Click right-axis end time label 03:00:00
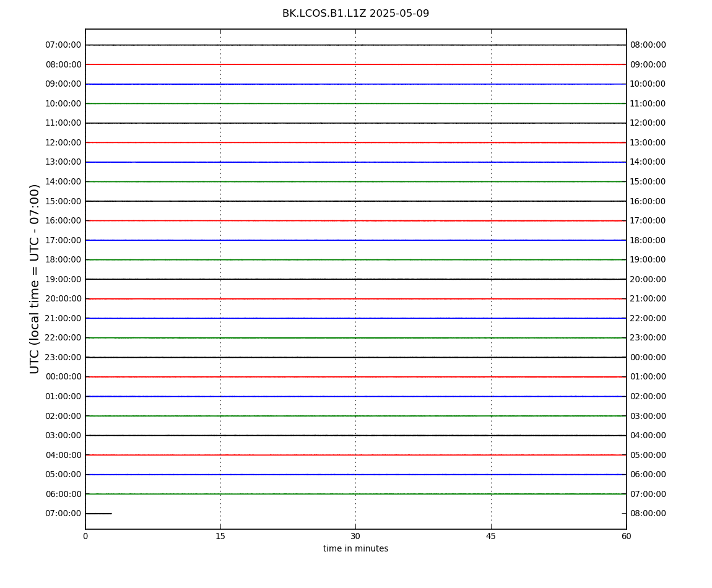This screenshot has width=712, height=588. (x=648, y=416)
